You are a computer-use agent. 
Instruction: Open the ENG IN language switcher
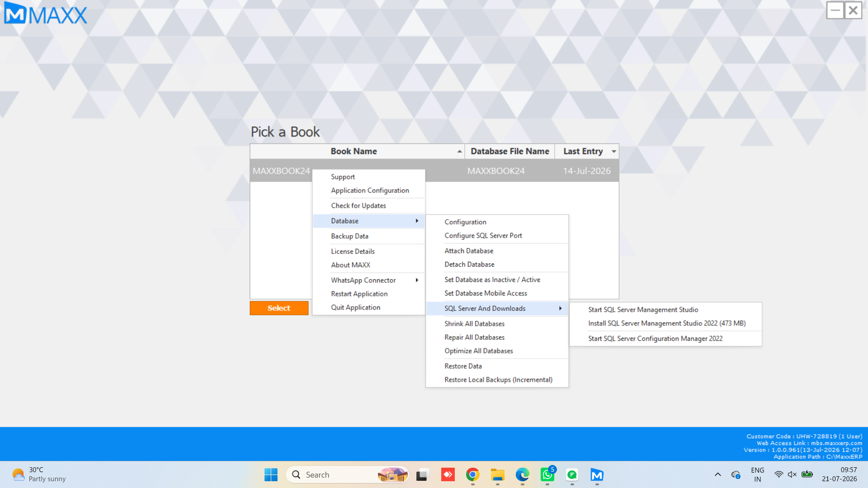(x=758, y=474)
